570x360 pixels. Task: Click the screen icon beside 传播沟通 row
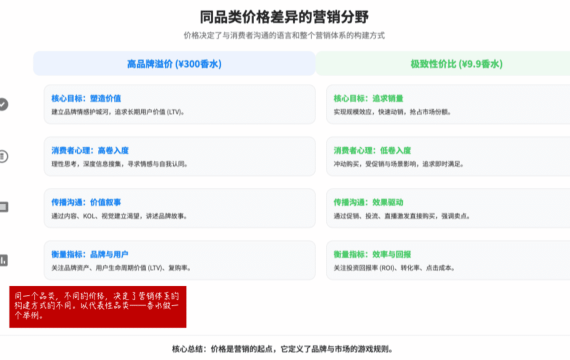(x=3, y=207)
